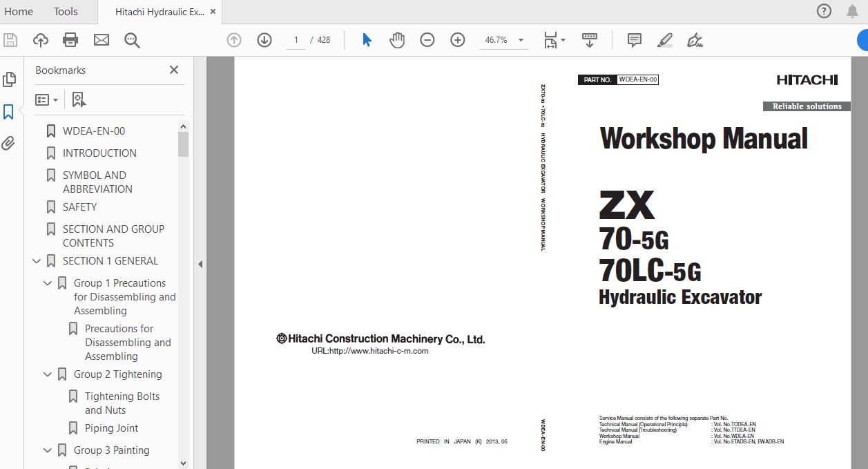Collapse the navigation pane divider arrow
Screen dimensions: 868x469
coord(200,264)
